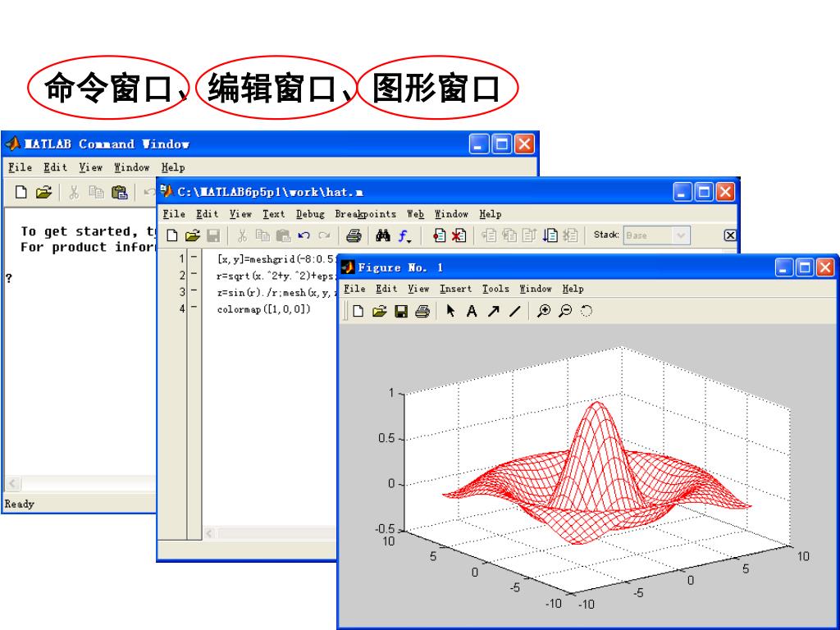Open Web menu in hat.m editor
The height and width of the screenshot is (630, 840).
(415, 214)
